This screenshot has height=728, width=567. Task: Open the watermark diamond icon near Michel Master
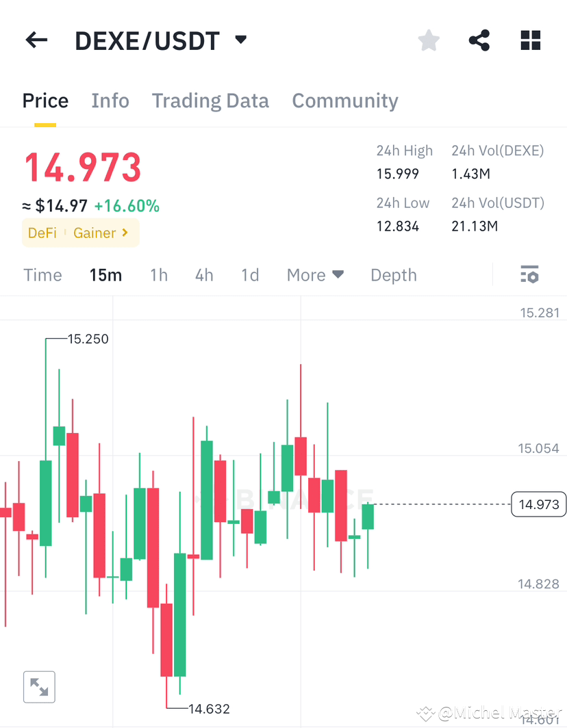click(426, 714)
